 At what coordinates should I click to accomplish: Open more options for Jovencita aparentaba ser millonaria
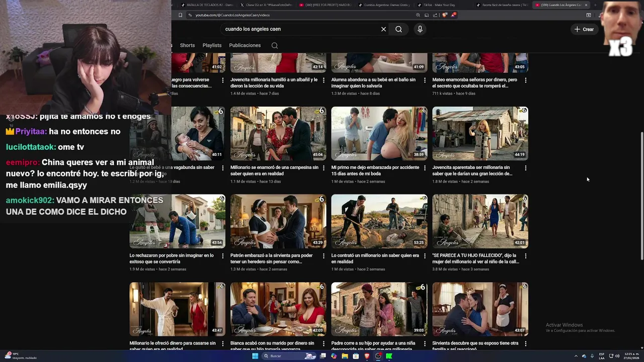pyautogui.click(x=526, y=168)
